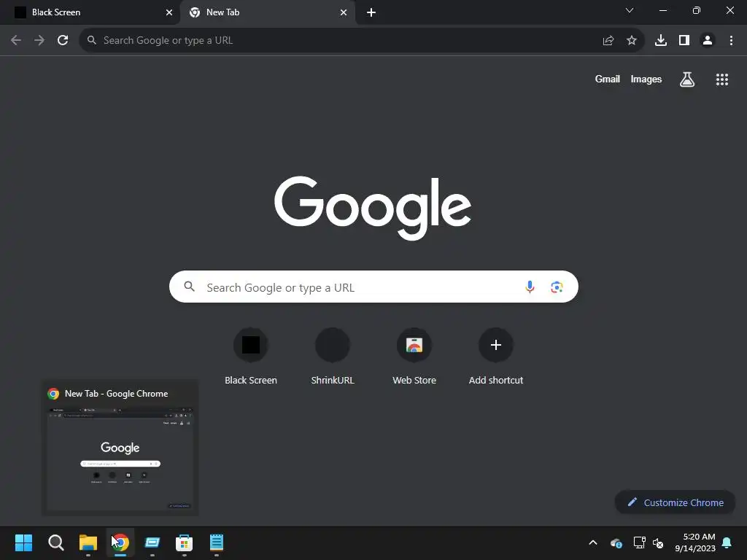Viewport: 747px width, 560px height.
Task: Open the Chrome downloads icon
Action: click(661, 40)
